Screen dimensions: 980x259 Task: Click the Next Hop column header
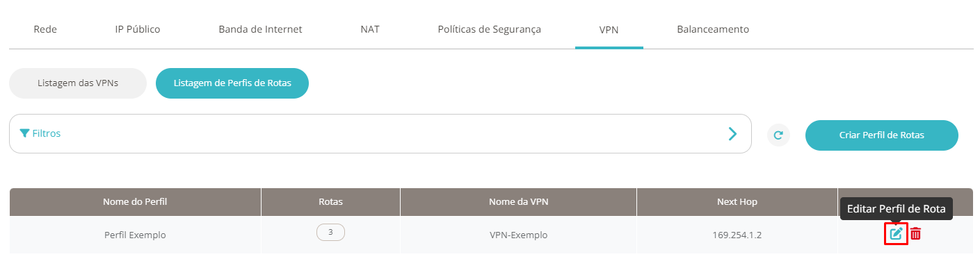737,202
